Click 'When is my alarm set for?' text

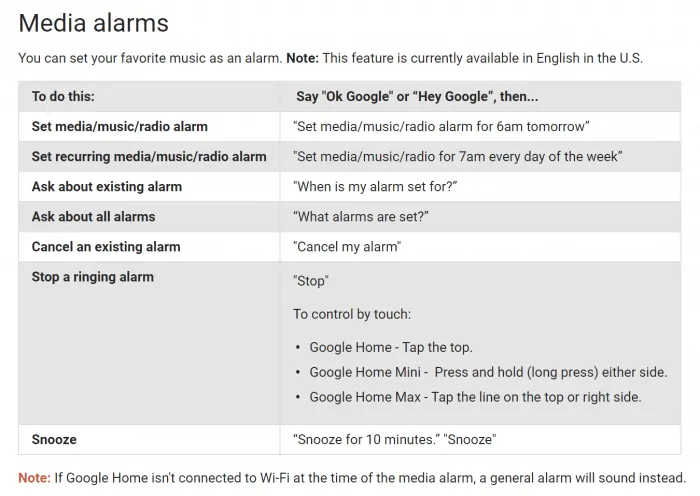click(x=375, y=187)
